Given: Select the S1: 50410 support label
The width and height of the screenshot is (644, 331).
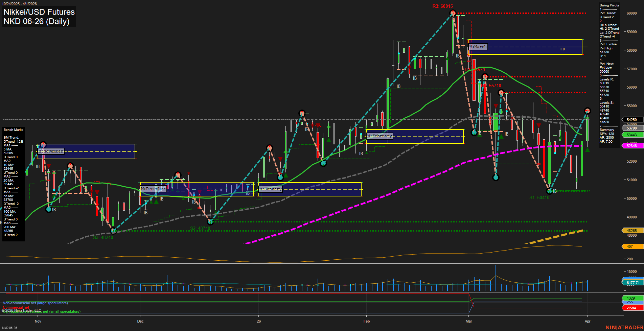Looking at the screenshot, I should click(539, 197).
